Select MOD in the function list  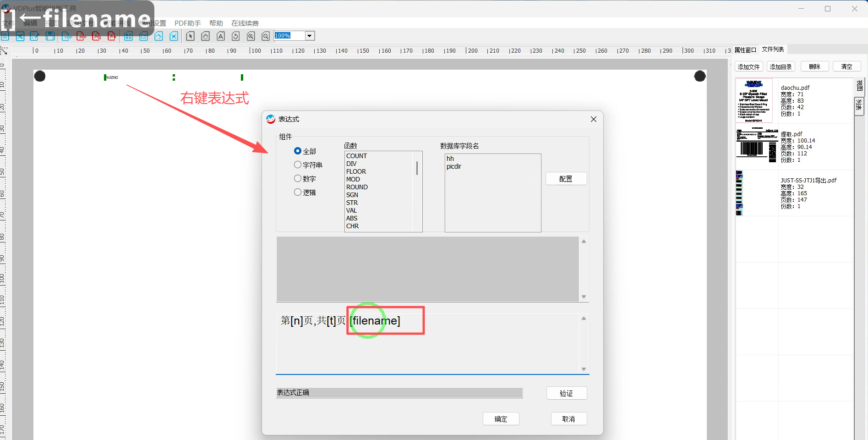click(x=353, y=179)
